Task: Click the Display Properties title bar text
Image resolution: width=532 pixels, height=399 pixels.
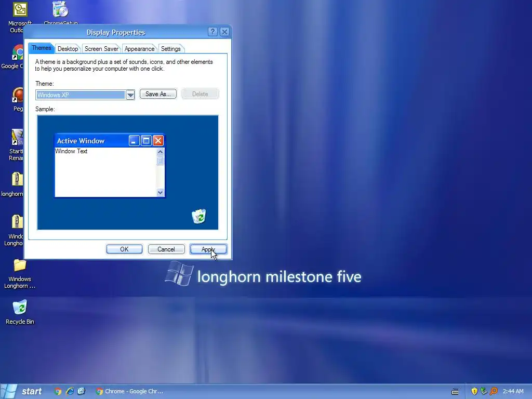Action: pos(116,32)
